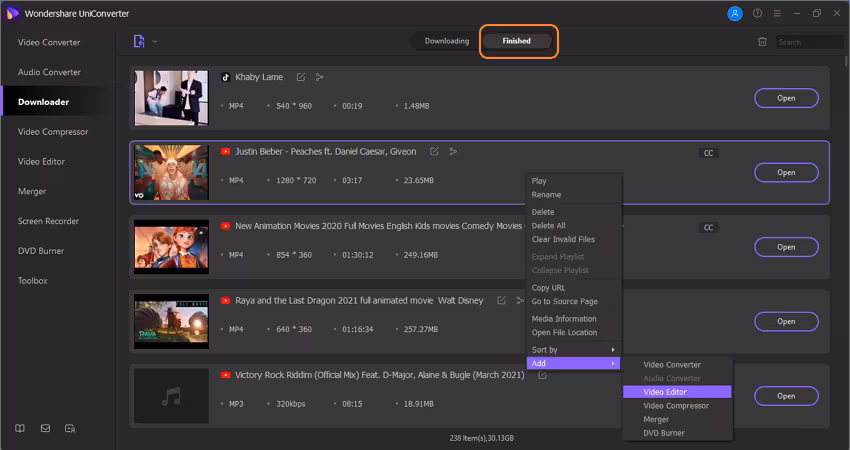The image size is (850, 450).
Task: Open Video Converter in the sidebar
Action: coord(49,42)
